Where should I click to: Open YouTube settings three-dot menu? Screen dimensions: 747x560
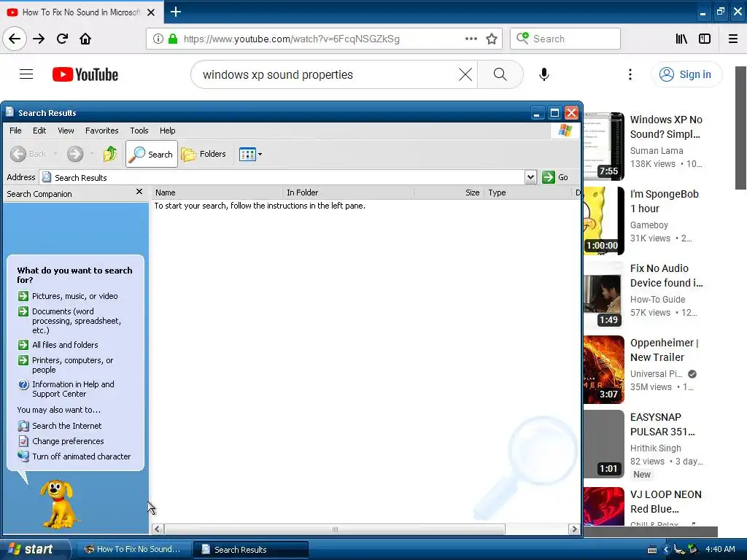point(630,74)
